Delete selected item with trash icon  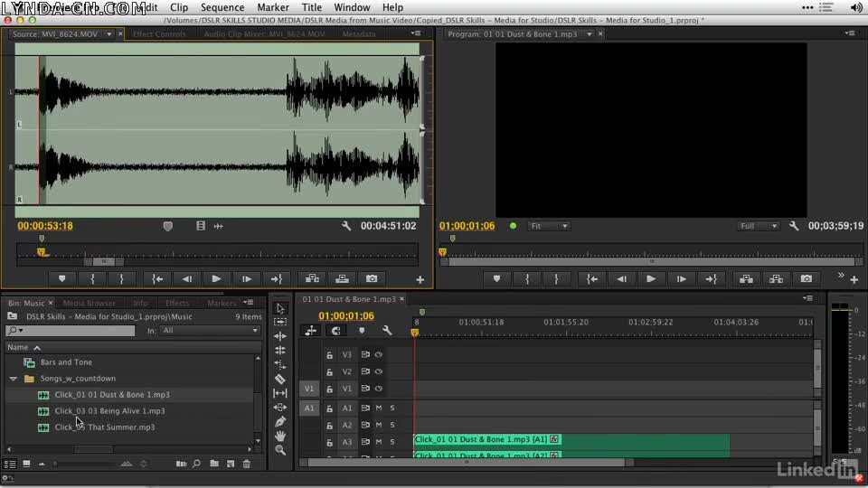pos(247,464)
